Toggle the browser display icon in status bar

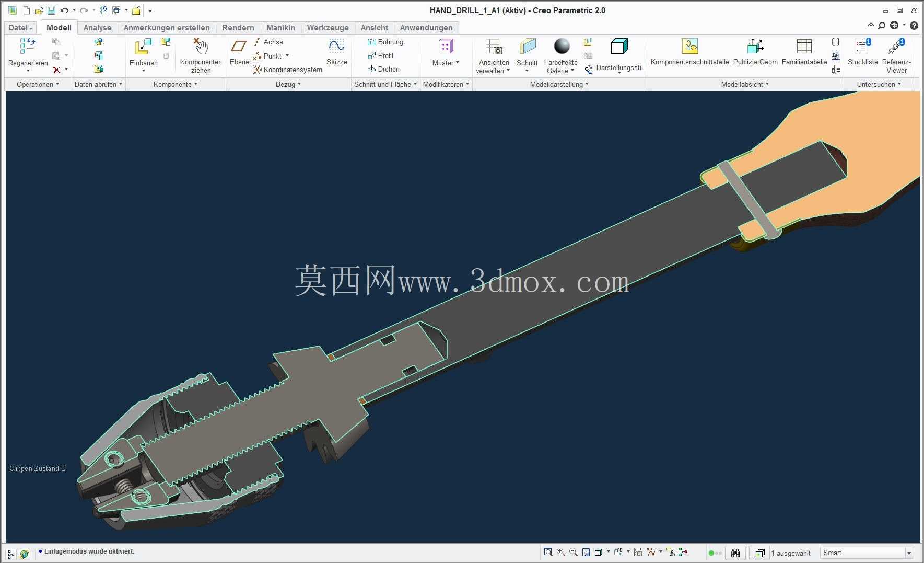(x=24, y=554)
